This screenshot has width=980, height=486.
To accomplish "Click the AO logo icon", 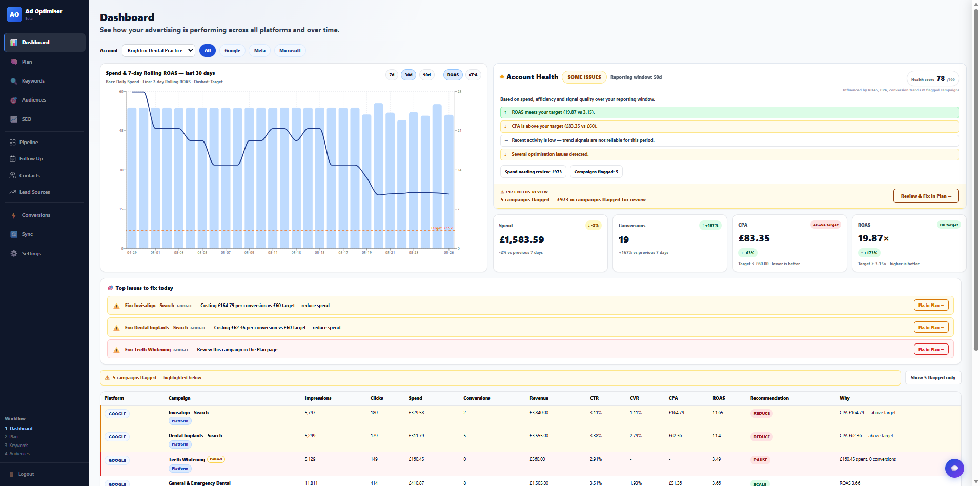I will (14, 14).
